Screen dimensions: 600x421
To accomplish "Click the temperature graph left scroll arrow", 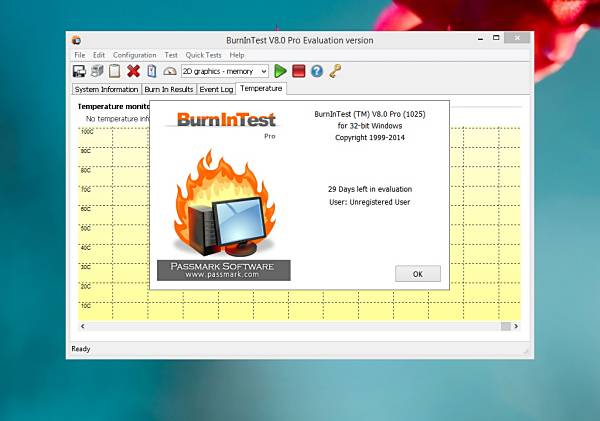I will (83, 326).
